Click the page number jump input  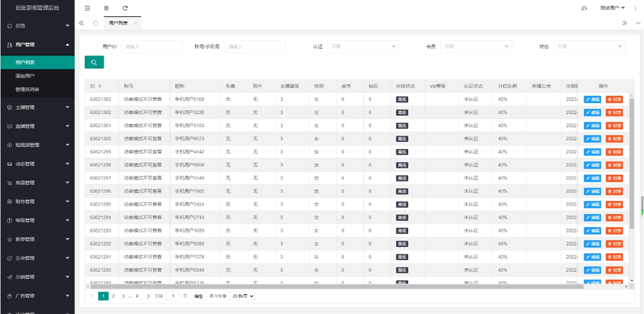[172, 296]
